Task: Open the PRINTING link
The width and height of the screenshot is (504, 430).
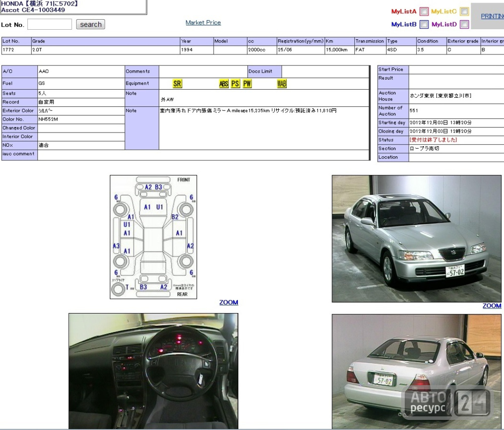Action: [x=492, y=16]
